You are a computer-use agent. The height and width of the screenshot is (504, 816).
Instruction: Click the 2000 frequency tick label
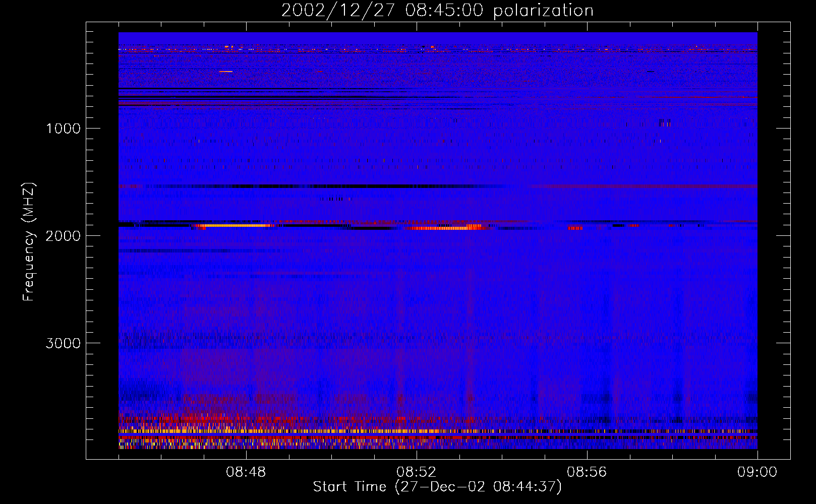click(63, 235)
